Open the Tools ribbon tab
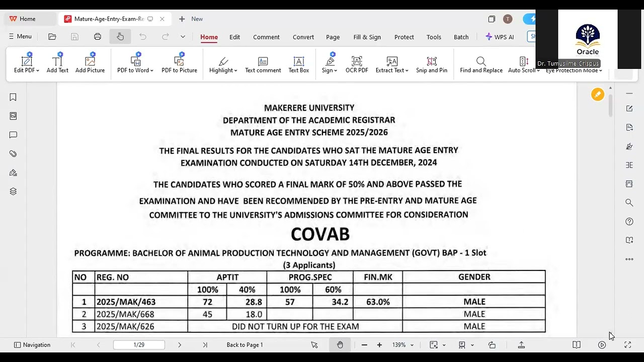 tap(434, 37)
